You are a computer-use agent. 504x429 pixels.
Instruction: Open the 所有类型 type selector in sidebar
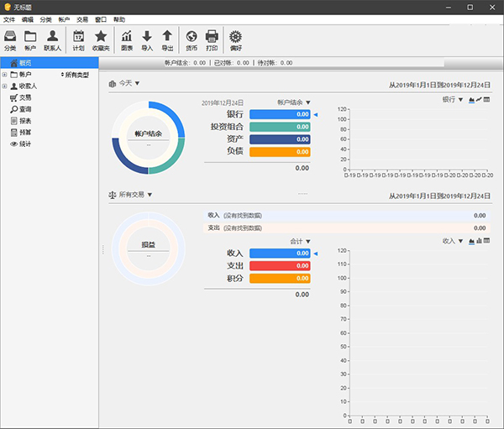pos(76,75)
